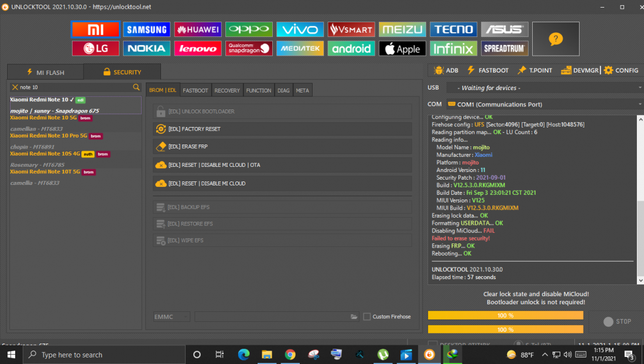Focus the model search field

(76, 87)
